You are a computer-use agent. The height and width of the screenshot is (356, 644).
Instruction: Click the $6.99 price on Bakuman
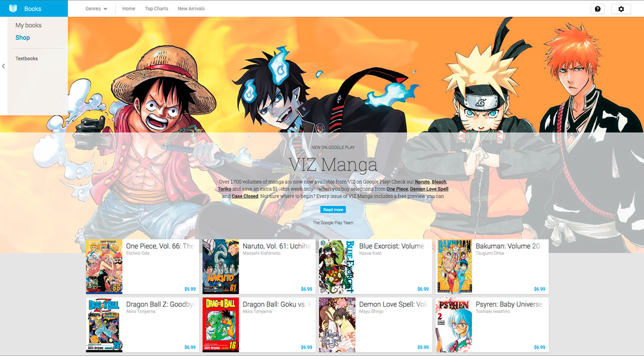pyautogui.click(x=539, y=289)
